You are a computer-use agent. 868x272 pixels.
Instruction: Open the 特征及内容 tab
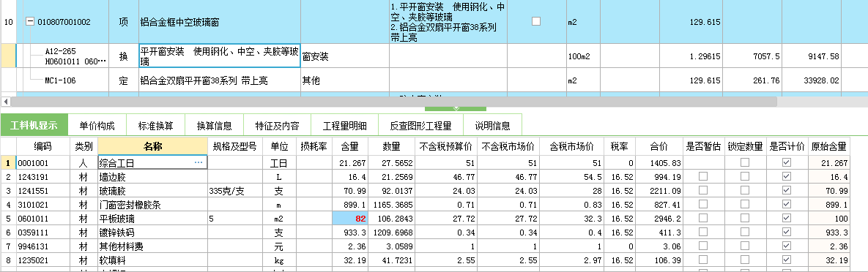tap(278, 126)
